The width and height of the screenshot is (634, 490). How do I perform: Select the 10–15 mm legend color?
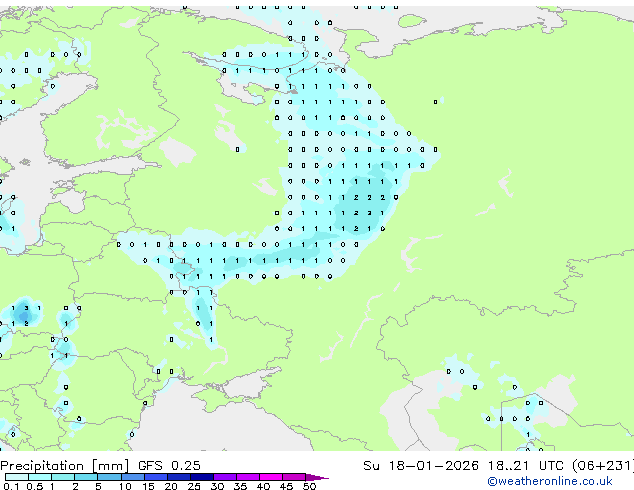coord(132,477)
